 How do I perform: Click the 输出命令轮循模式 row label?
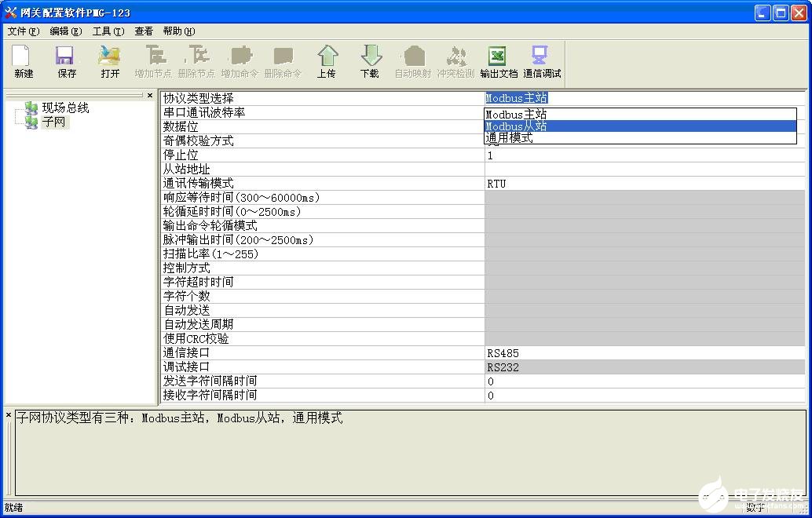210,225
